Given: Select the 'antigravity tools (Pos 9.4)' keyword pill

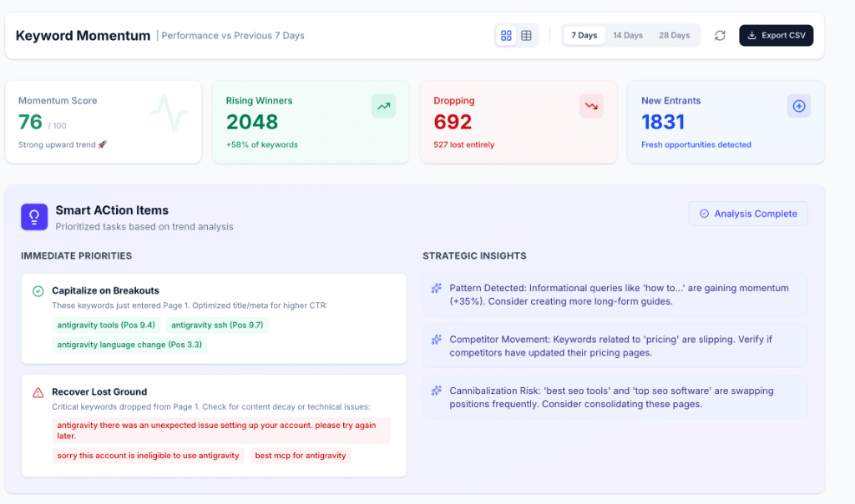Looking at the screenshot, I should tap(106, 325).
